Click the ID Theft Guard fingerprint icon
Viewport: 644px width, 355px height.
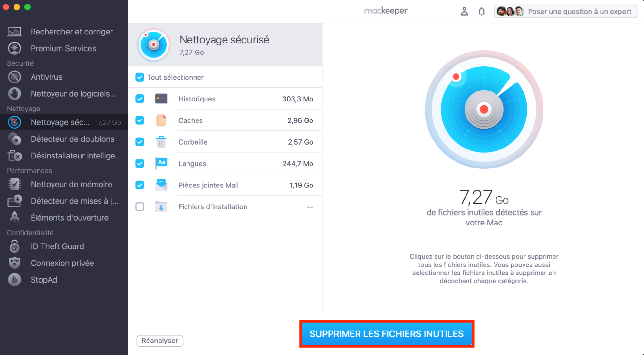point(14,246)
